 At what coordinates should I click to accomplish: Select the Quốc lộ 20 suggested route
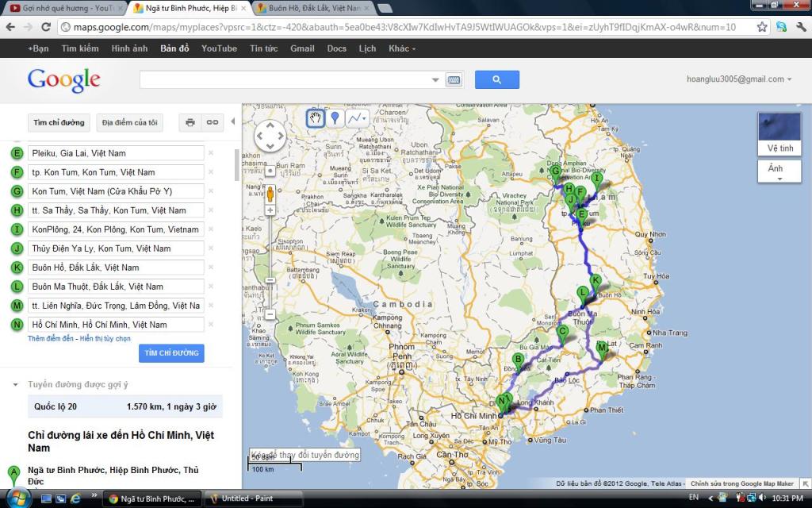click(x=125, y=407)
